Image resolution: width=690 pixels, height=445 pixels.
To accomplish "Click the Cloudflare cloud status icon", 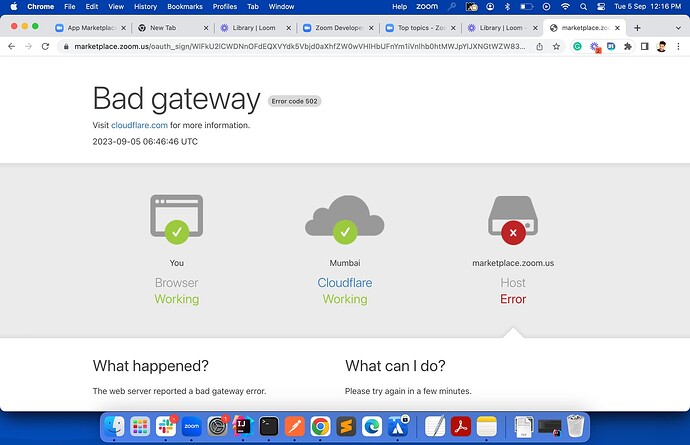I will pyautogui.click(x=345, y=219).
